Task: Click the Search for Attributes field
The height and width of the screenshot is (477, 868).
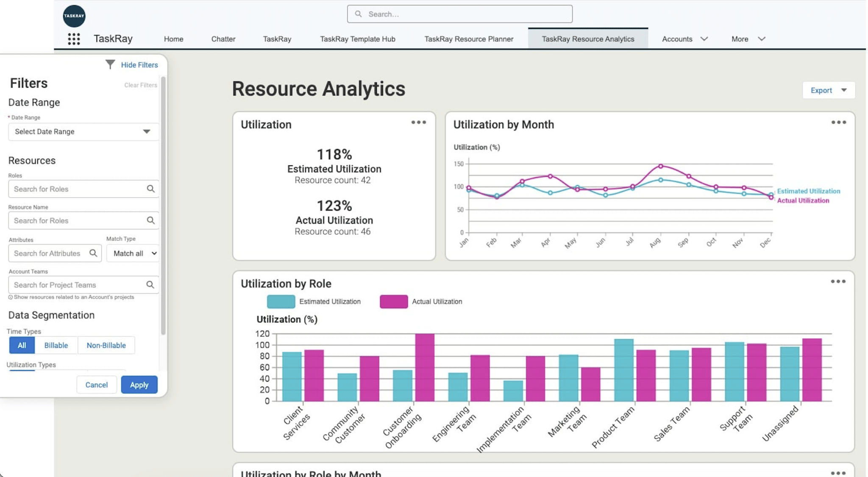Action: point(55,253)
